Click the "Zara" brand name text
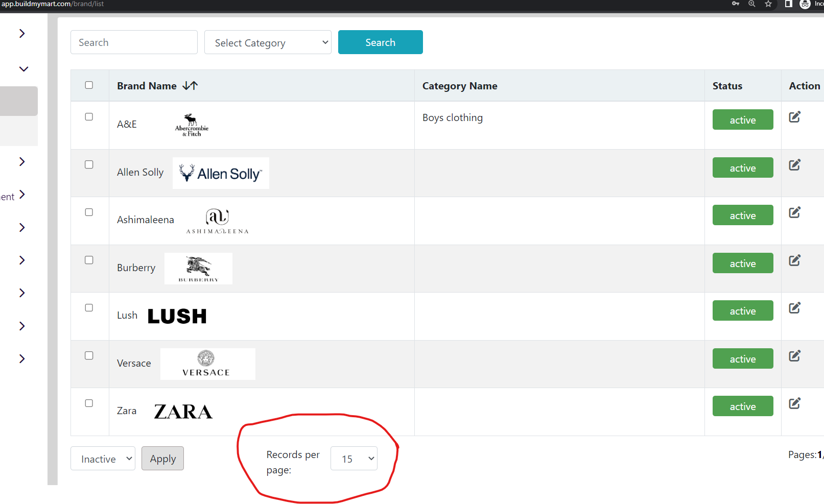This screenshot has height=504, width=824. [x=127, y=411]
